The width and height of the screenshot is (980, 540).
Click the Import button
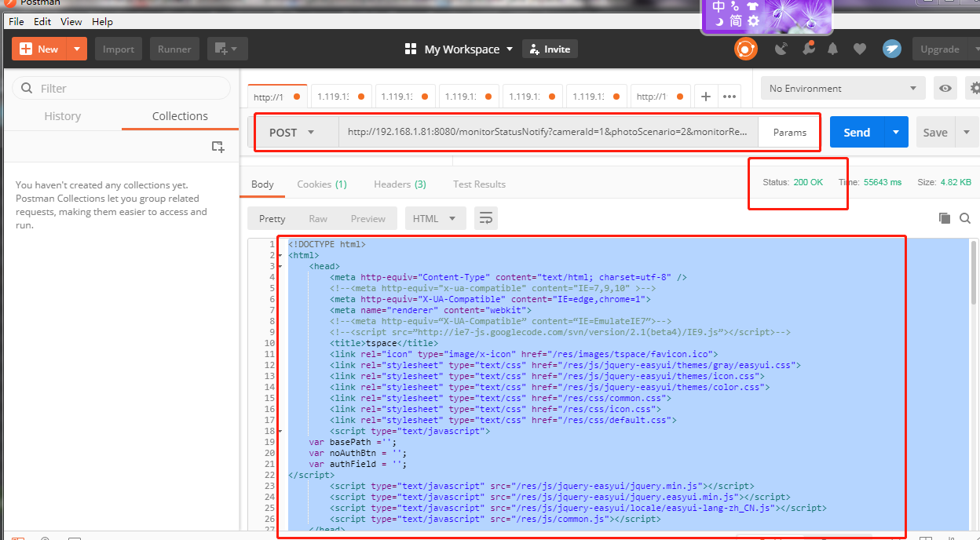(119, 49)
